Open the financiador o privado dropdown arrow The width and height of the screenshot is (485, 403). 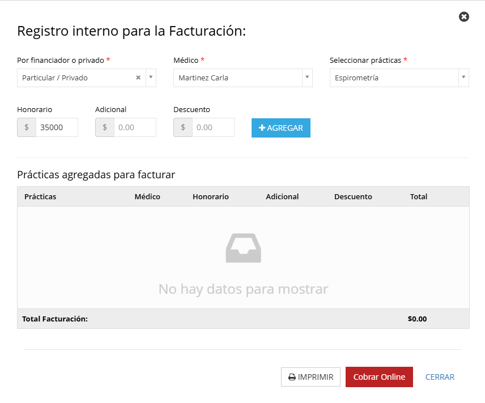(x=151, y=77)
